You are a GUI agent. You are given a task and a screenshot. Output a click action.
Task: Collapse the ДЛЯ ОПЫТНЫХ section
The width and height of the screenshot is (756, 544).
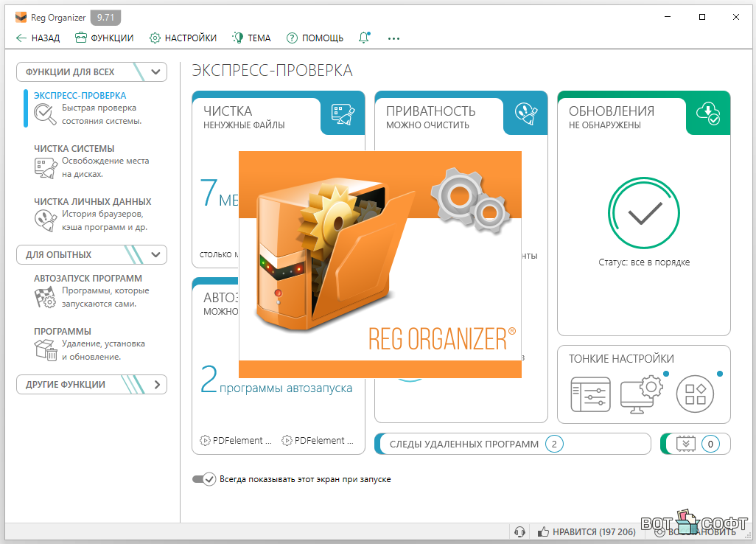tap(91, 254)
